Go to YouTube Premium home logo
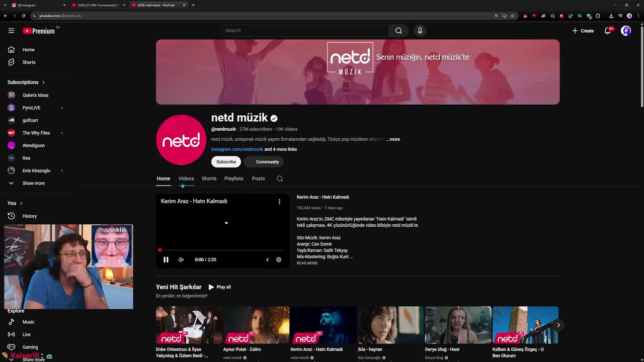The width and height of the screenshot is (644, 362). [x=39, y=31]
